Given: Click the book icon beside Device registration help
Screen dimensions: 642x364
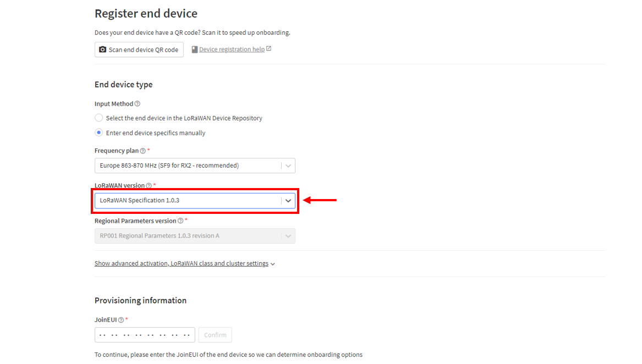Looking at the screenshot, I should (195, 49).
